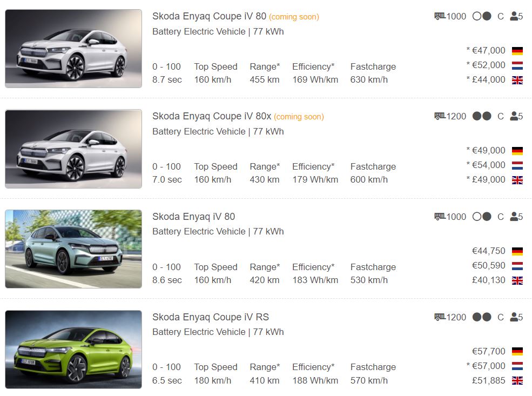Click German flag beside €47,000 price
The width and height of the screenshot is (532, 396).
[517, 51]
